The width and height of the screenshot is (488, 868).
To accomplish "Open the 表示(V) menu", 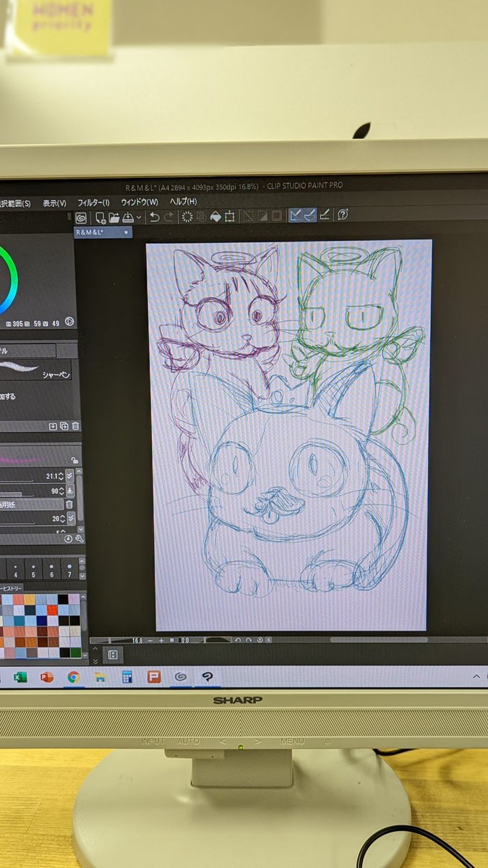I will click(54, 203).
